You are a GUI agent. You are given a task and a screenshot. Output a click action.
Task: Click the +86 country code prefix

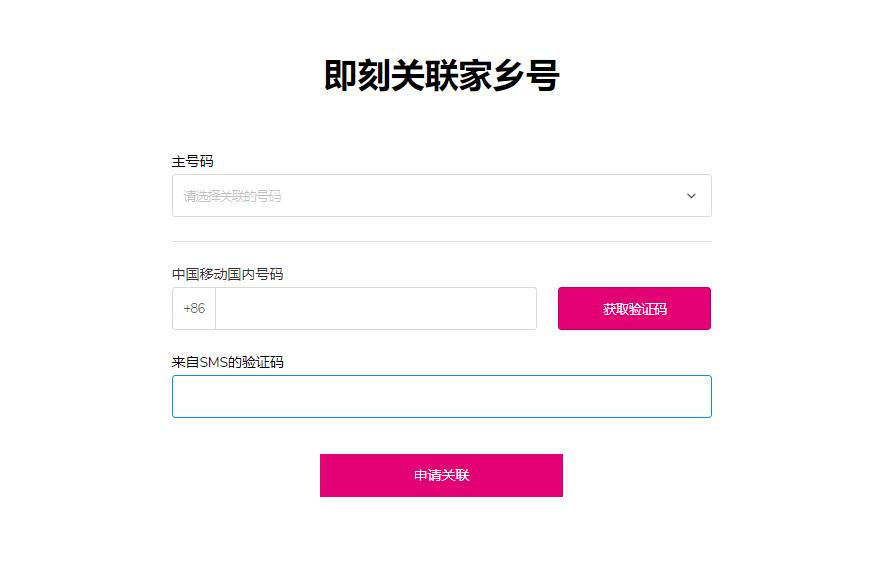click(x=193, y=308)
